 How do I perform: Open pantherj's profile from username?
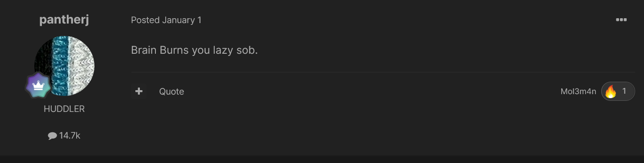click(x=64, y=20)
